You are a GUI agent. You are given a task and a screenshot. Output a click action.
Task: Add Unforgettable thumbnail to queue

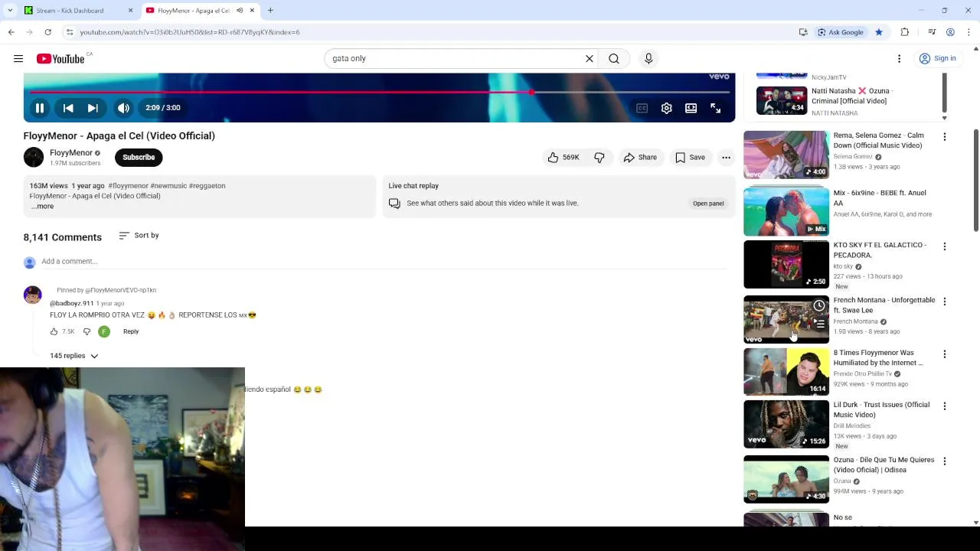819,324
